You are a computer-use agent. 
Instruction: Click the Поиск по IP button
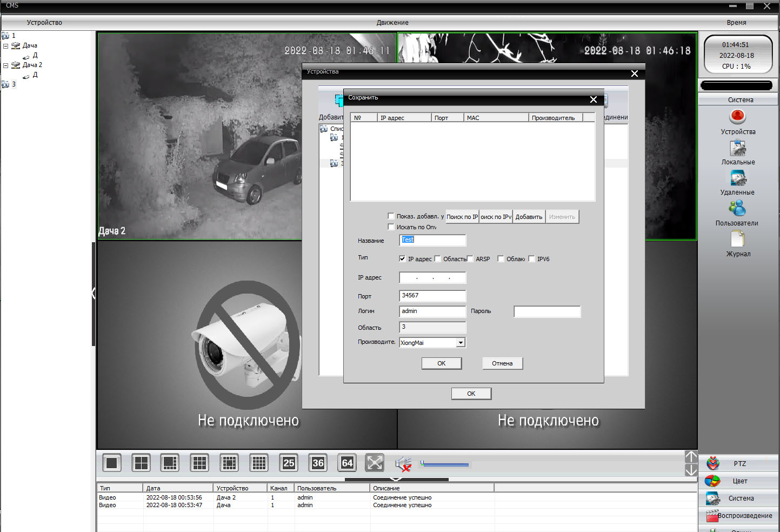(x=462, y=217)
